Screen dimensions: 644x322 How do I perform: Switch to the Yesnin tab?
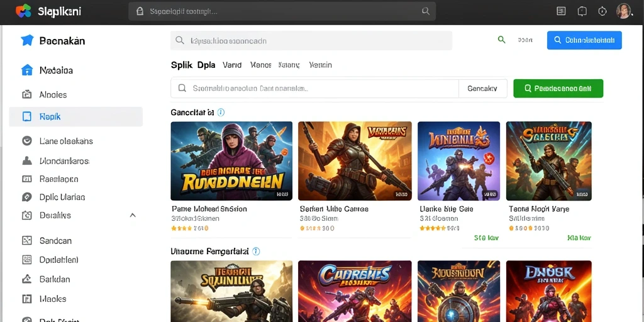coord(320,65)
